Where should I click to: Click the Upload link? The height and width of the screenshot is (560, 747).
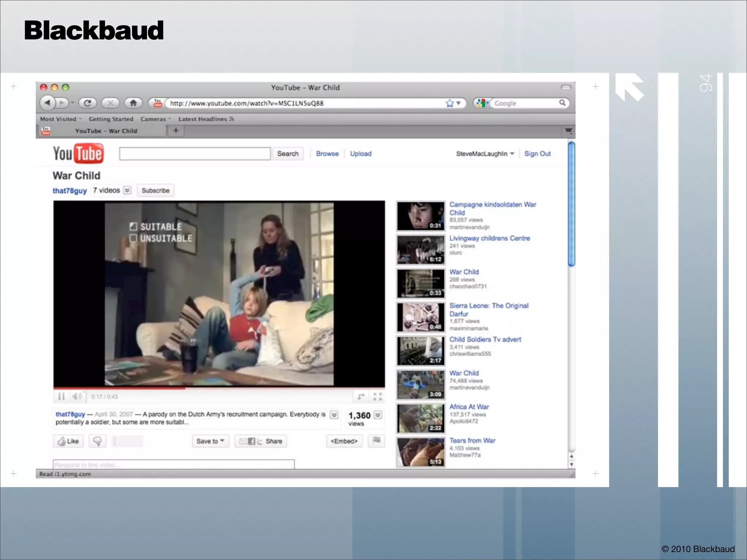[361, 153]
